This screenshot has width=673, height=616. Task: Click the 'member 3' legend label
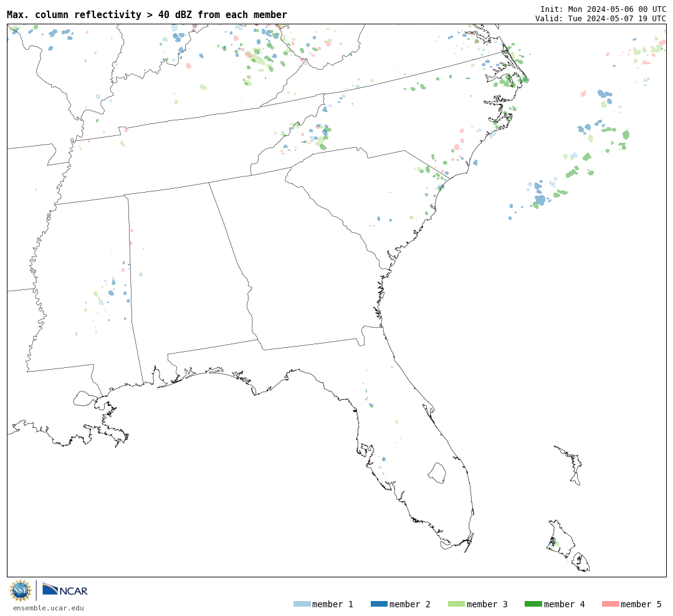tap(487, 604)
